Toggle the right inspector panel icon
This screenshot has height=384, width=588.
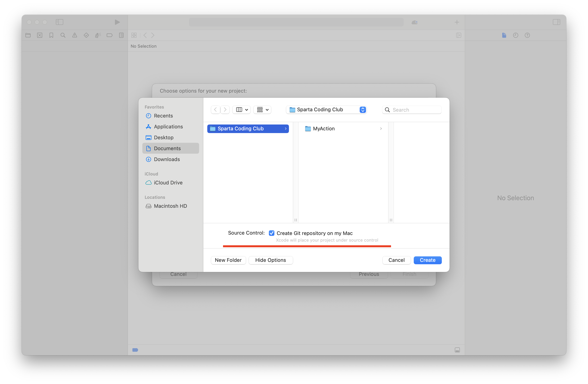556,22
